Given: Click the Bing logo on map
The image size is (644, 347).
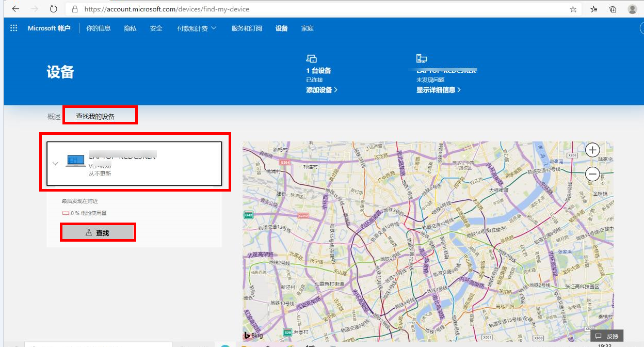Looking at the screenshot, I should [x=253, y=336].
